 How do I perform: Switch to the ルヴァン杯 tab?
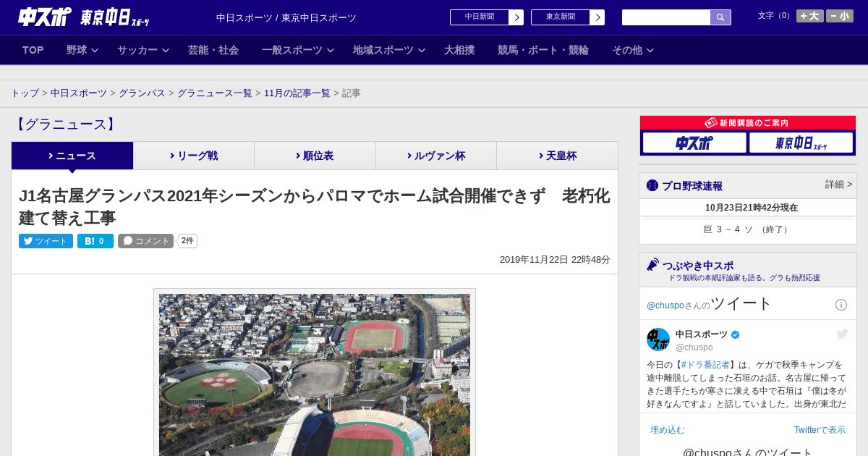436,156
